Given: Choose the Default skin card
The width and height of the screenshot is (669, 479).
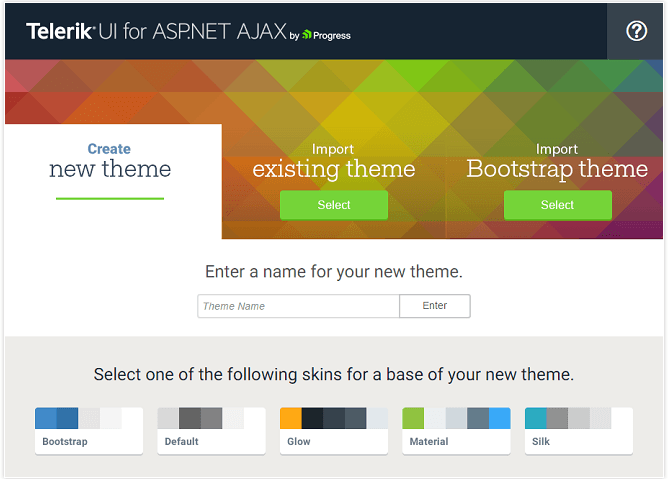Looking at the screenshot, I should [x=211, y=431].
